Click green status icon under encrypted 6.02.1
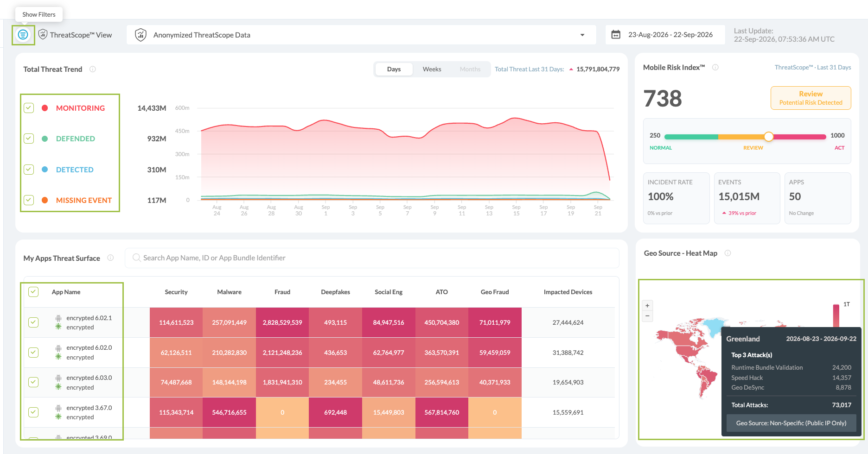The width and height of the screenshot is (868, 454). 58,327
